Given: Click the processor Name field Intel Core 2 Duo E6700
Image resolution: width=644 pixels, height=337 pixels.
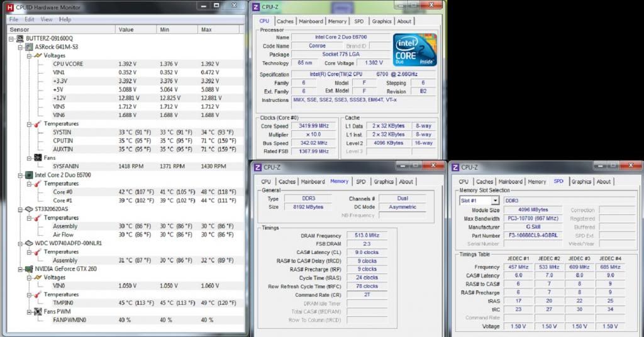Looking at the screenshot, I should (341, 37).
